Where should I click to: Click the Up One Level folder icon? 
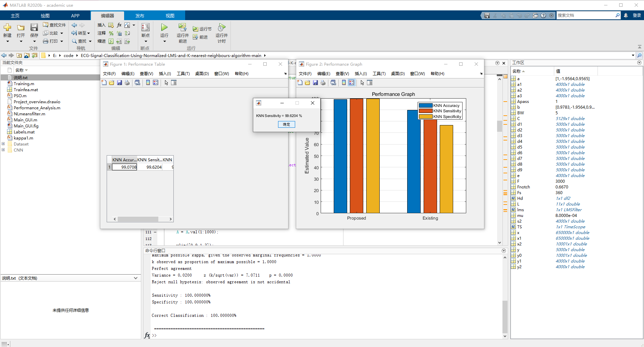click(x=19, y=56)
